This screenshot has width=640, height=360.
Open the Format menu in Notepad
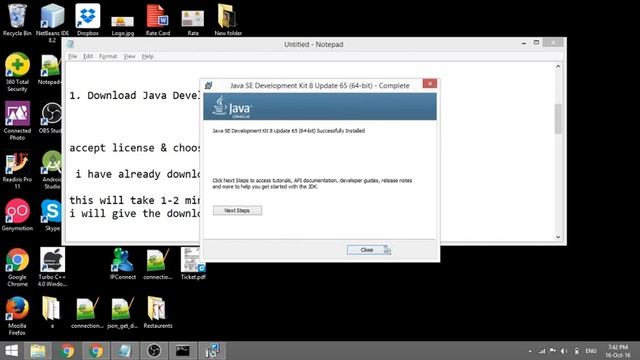(x=108, y=56)
